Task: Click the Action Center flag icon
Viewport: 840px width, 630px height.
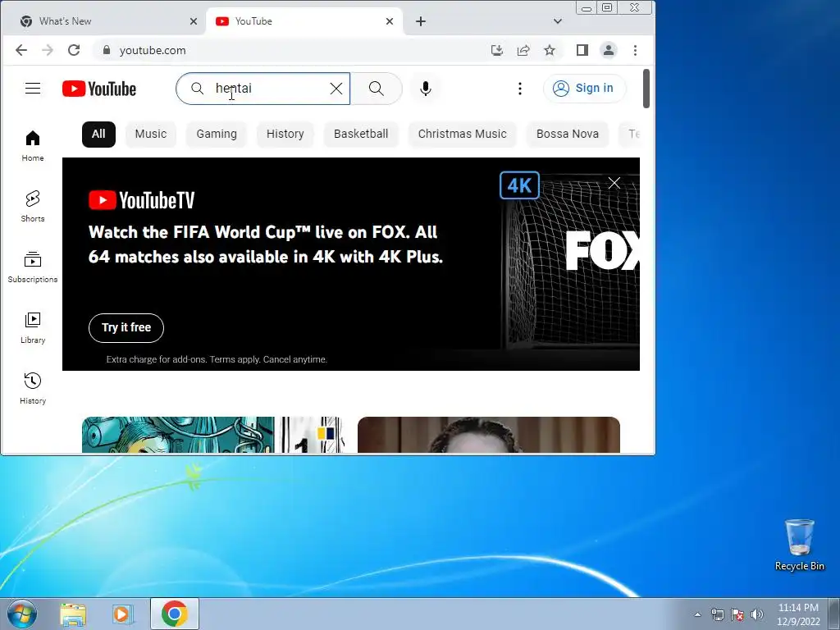Action: [737, 614]
